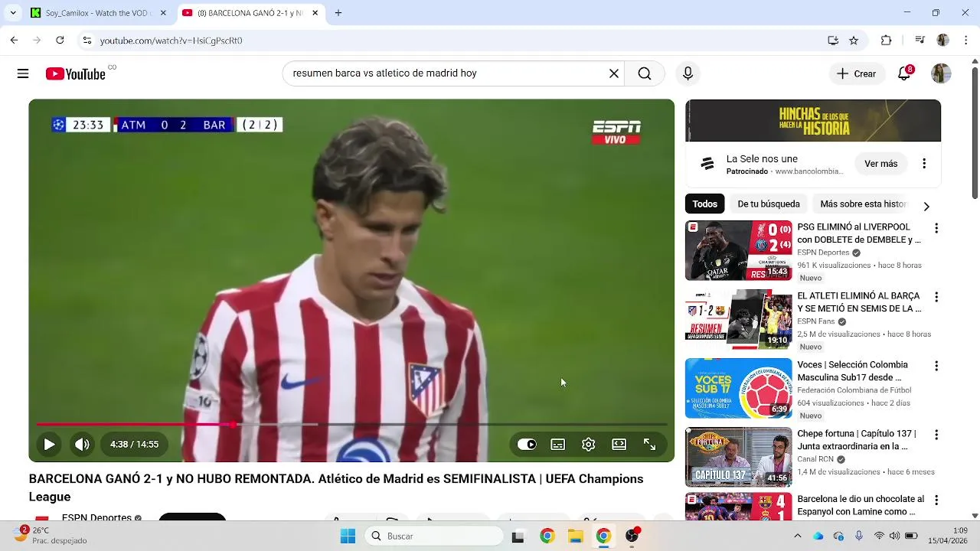The image size is (980, 551).
Task: Play the paused video
Action: (x=49, y=444)
